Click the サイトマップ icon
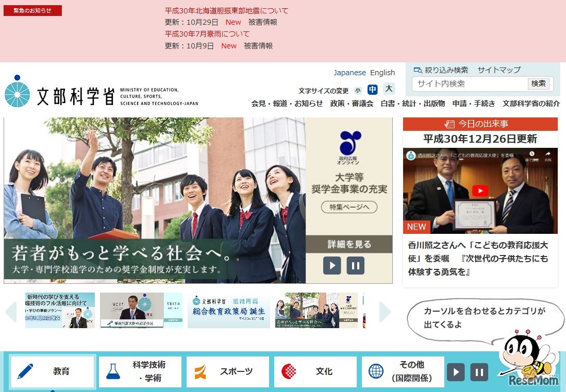The height and width of the screenshot is (392, 566). tap(498, 69)
